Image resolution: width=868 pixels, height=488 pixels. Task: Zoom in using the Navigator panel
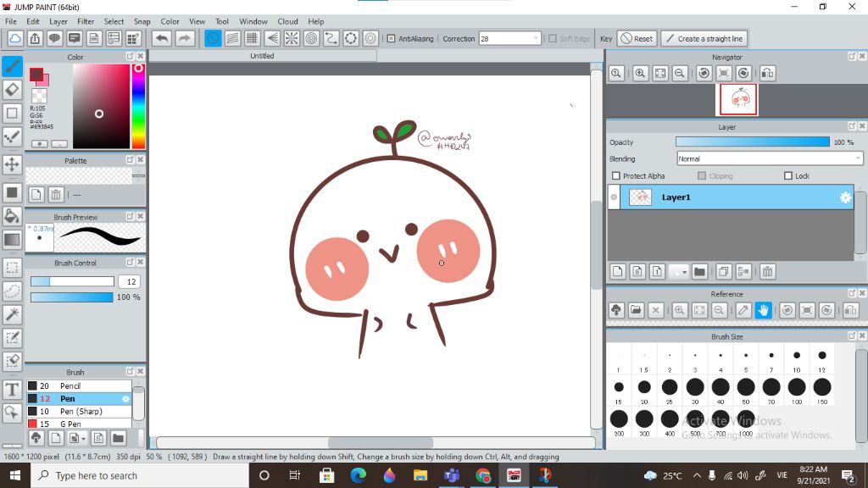point(640,73)
